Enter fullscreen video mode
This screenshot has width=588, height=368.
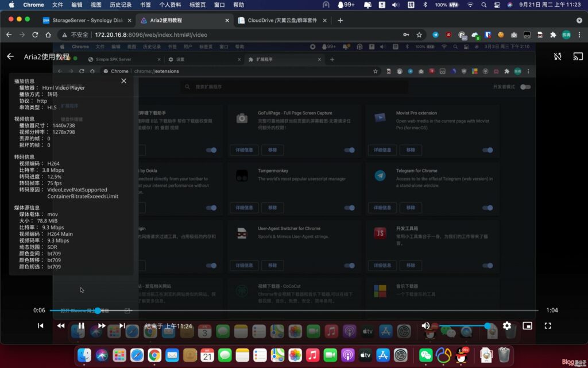coord(548,325)
